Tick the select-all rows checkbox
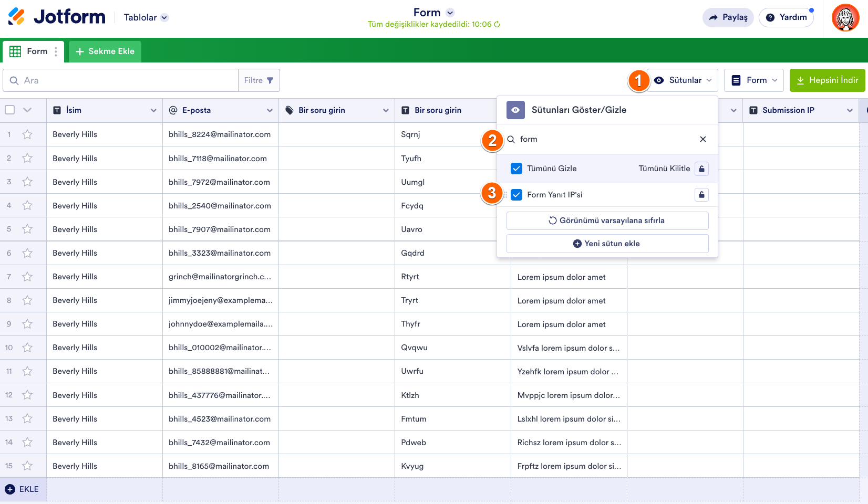The width and height of the screenshot is (868, 504). click(10, 110)
